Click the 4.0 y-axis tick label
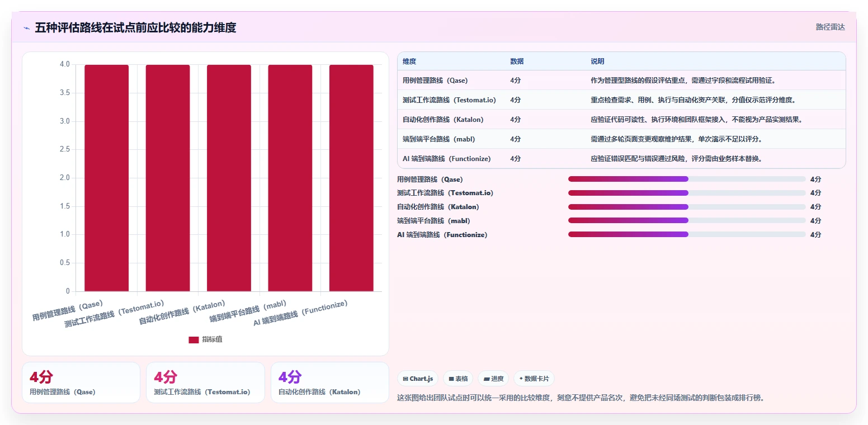Screen dimensions: 868x425 pos(65,64)
